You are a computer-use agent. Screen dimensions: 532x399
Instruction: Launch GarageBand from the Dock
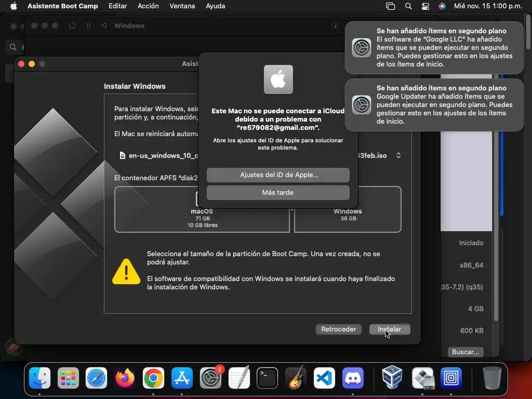pos(296,378)
